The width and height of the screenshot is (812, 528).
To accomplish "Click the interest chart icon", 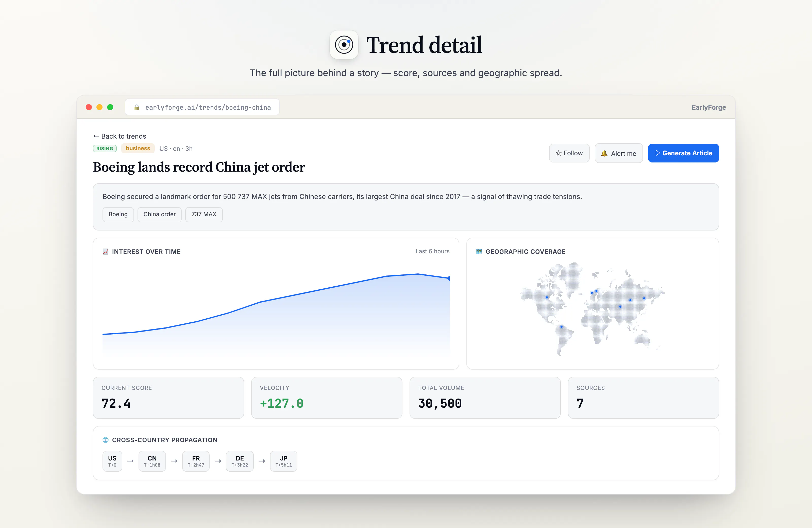I will tap(105, 252).
